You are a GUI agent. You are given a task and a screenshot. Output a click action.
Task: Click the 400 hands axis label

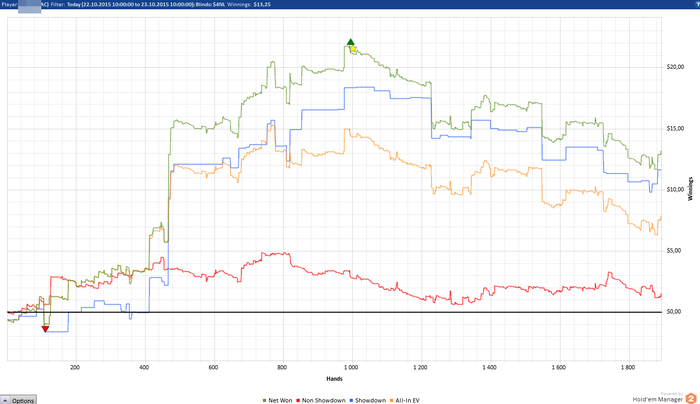[x=144, y=367]
